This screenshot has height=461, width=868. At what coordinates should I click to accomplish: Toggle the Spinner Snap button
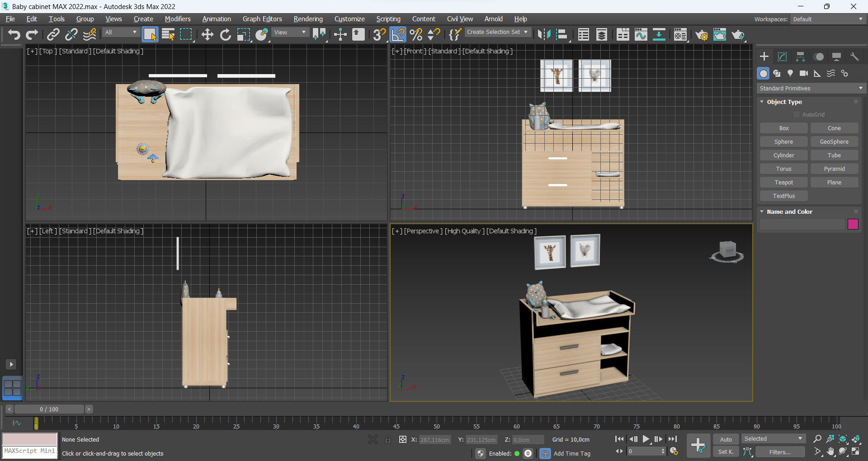tap(434, 34)
